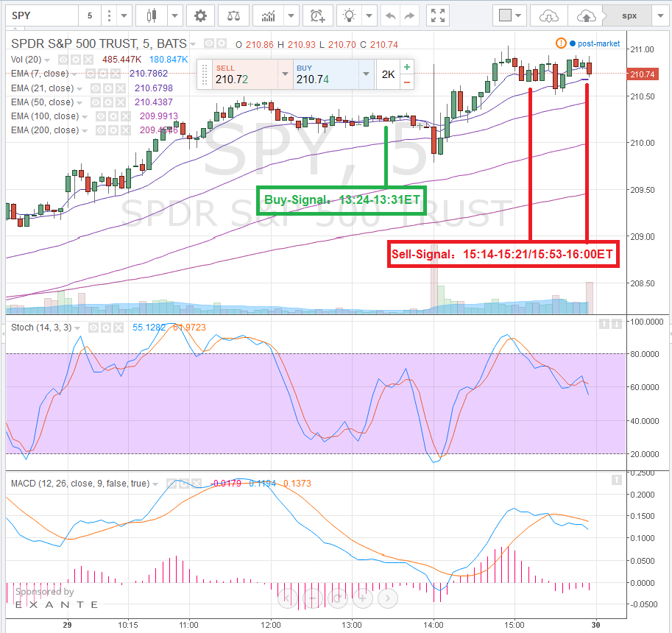Undo the last chart action
Image resolution: width=672 pixels, height=633 pixels.
click(390, 16)
